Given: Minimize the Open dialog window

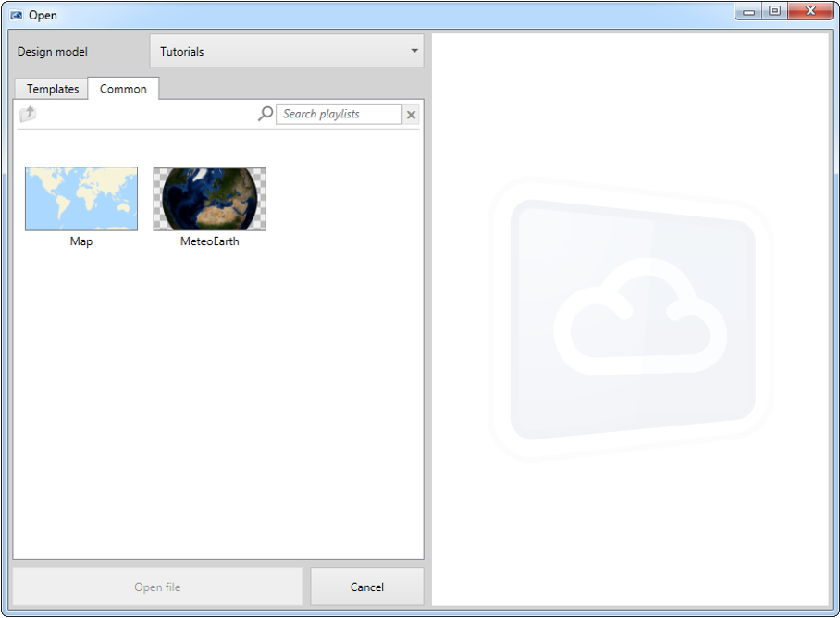Looking at the screenshot, I should point(748,11).
